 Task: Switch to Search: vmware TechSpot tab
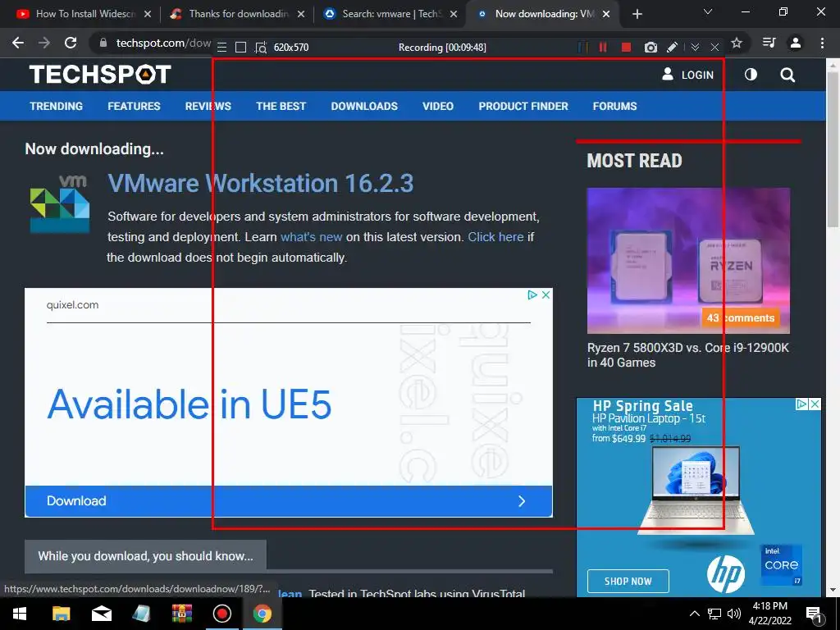(x=390, y=14)
